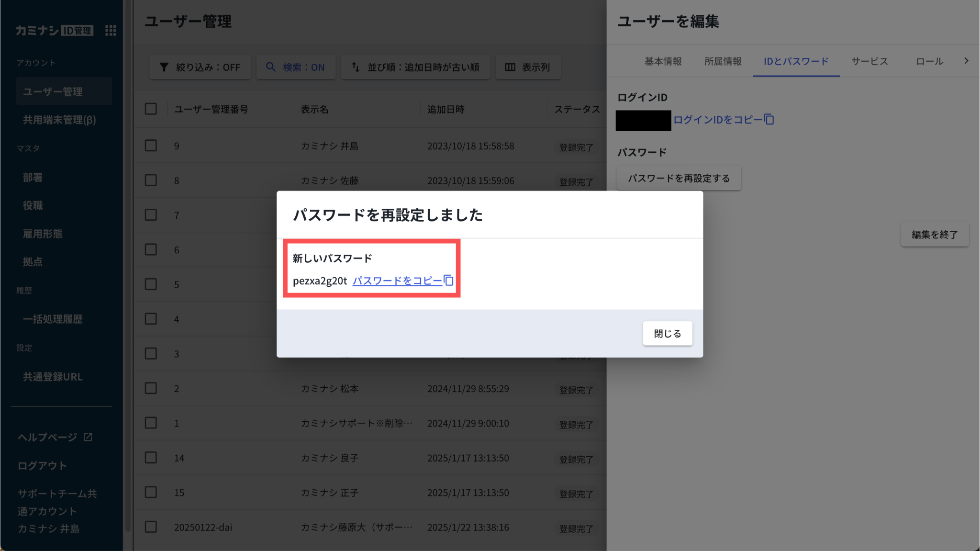Click the sort order arrows icon

(356, 67)
